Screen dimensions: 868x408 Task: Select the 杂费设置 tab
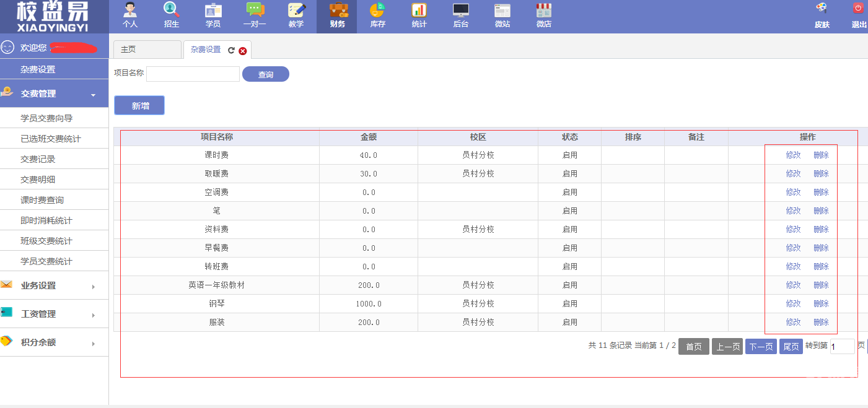[x=206, y=50]
